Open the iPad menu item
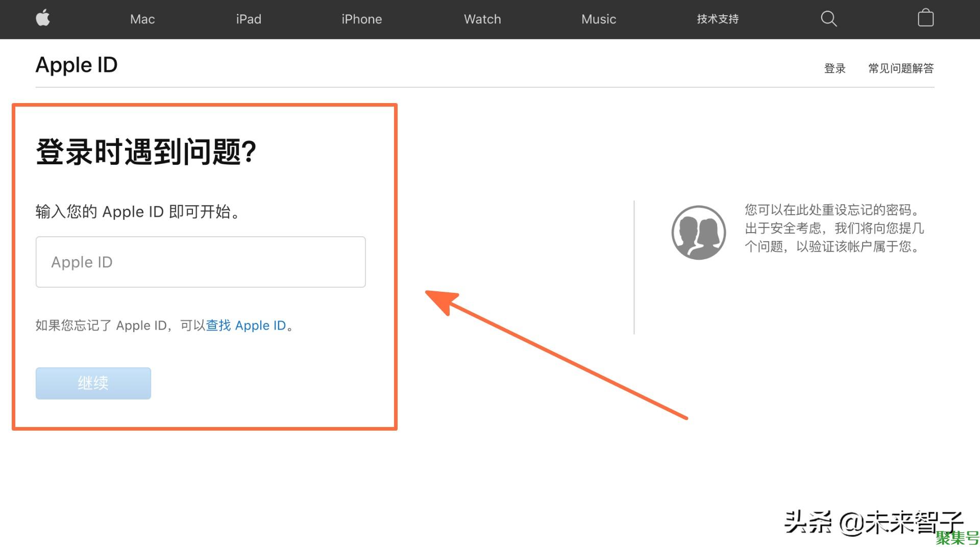 pos(249,19)
